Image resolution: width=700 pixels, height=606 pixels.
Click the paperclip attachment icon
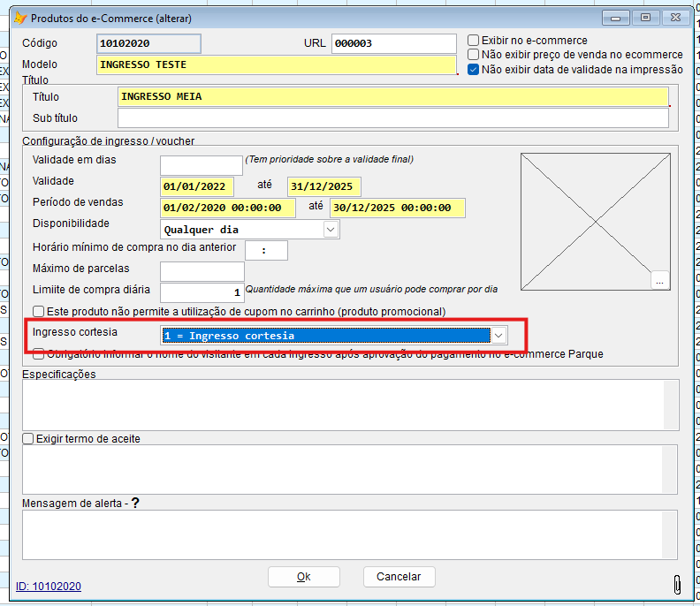tap(677, 584)
